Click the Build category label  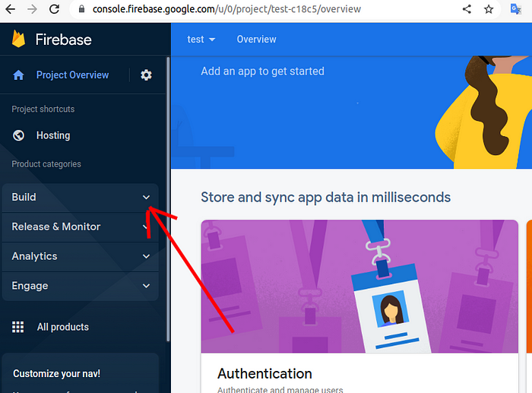[24, 197]
